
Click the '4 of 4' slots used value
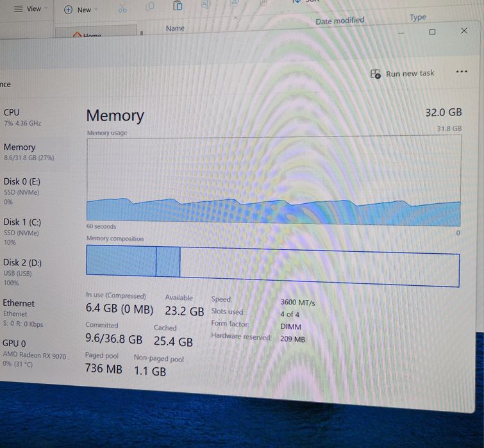coord(290,315)
